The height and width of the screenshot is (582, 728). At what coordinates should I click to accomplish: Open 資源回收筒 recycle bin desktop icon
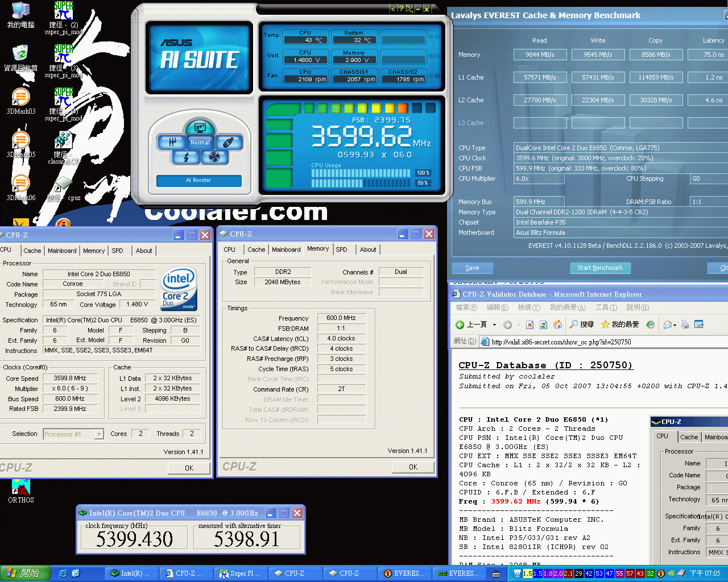click(x=20, y=59)
